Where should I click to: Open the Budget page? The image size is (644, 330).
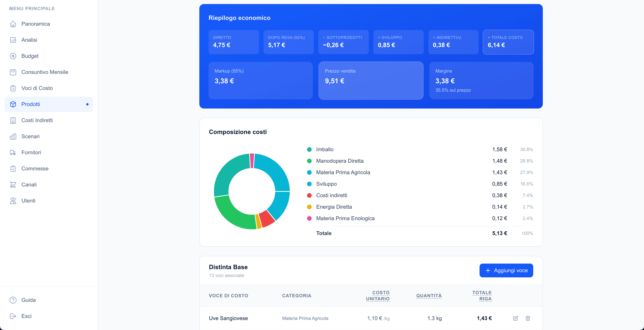pos(49,56)
